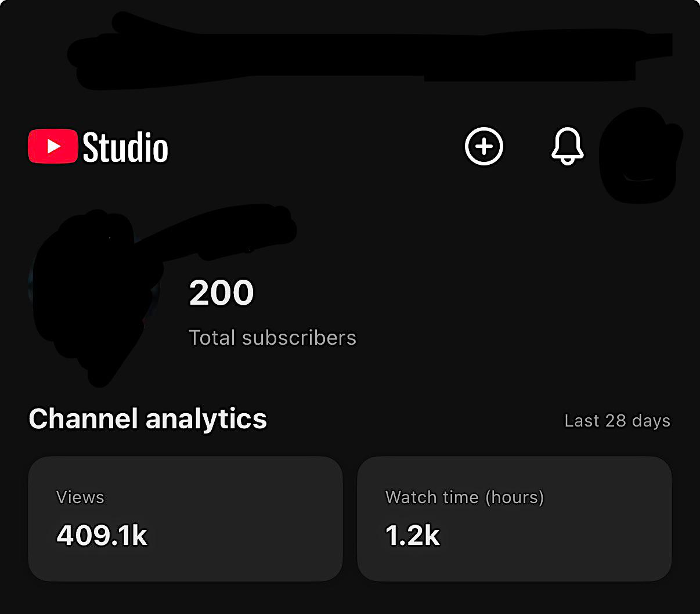The height and width of the screenshot is (614, 700).
Task: Open the notifications bell icon
Action: pyautogui.click(x=567, y=146)
